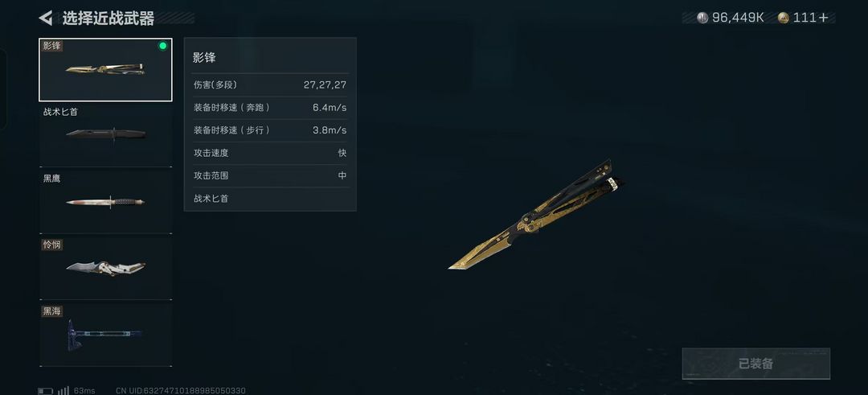Click the 选择近战武器 page title
The width and height of the screenshot is (868, 395).
(108, 19)
